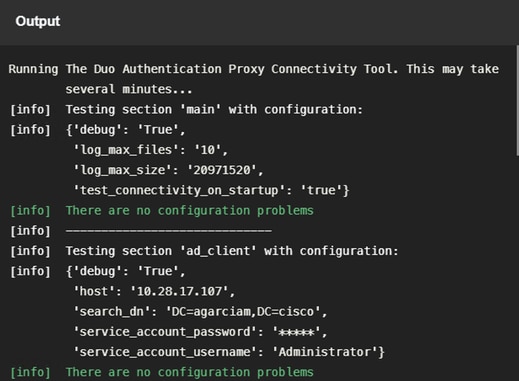This screenshot has height=381, width=519.
Task: Click the 'search_dn' DC=agarciam line
Action: coord(200,311)
